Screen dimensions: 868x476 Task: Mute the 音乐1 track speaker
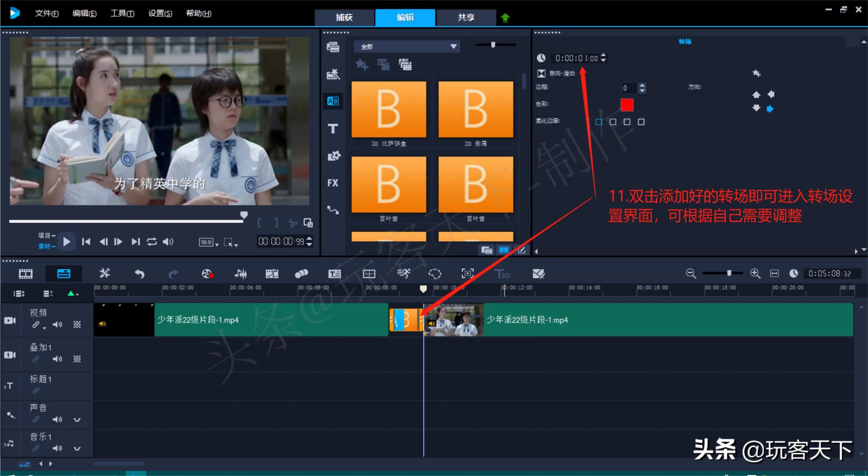coord(57,448)
